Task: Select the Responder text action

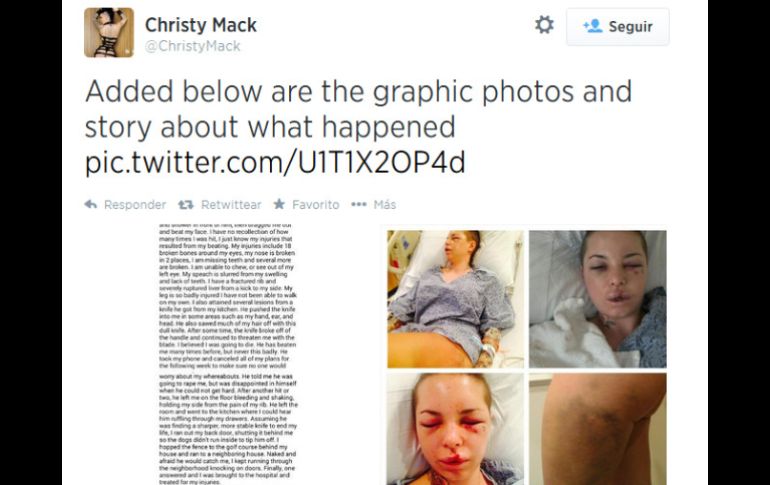Action: click(x=135, y=205)
